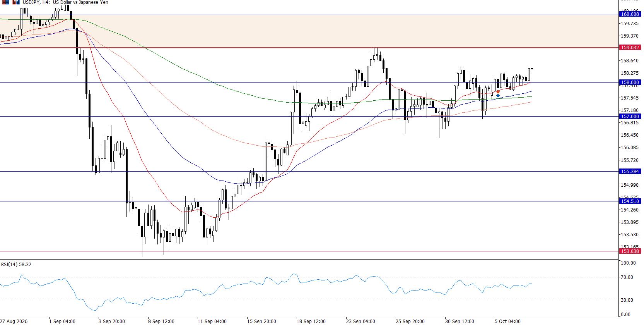Click the blue up arrow signal marker

[x=498, y=95]
